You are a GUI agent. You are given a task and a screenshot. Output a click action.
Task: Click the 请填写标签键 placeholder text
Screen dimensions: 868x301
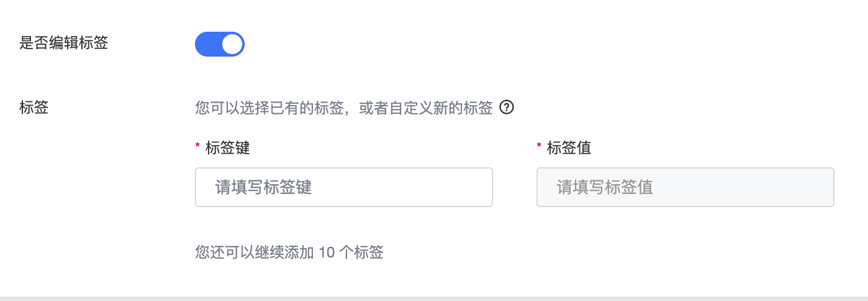point(263,187)
